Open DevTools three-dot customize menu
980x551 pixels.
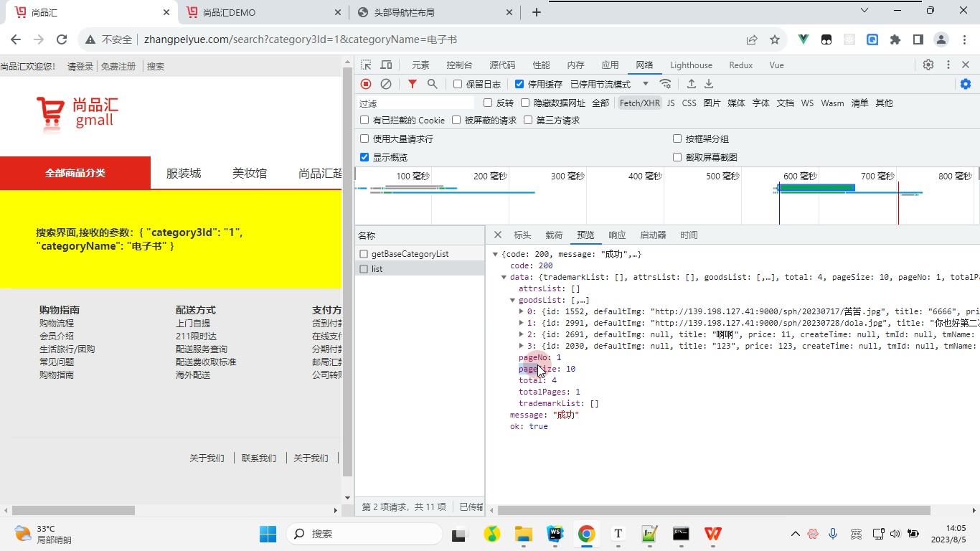pos(948,65)
